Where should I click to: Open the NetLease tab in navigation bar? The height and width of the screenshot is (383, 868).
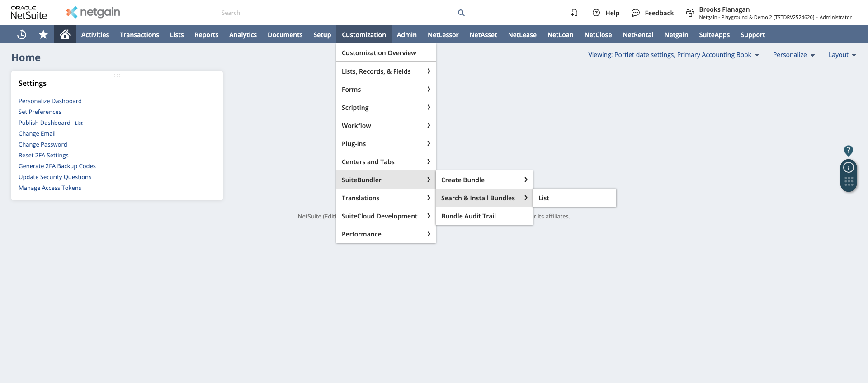click(x=522, y=35)
